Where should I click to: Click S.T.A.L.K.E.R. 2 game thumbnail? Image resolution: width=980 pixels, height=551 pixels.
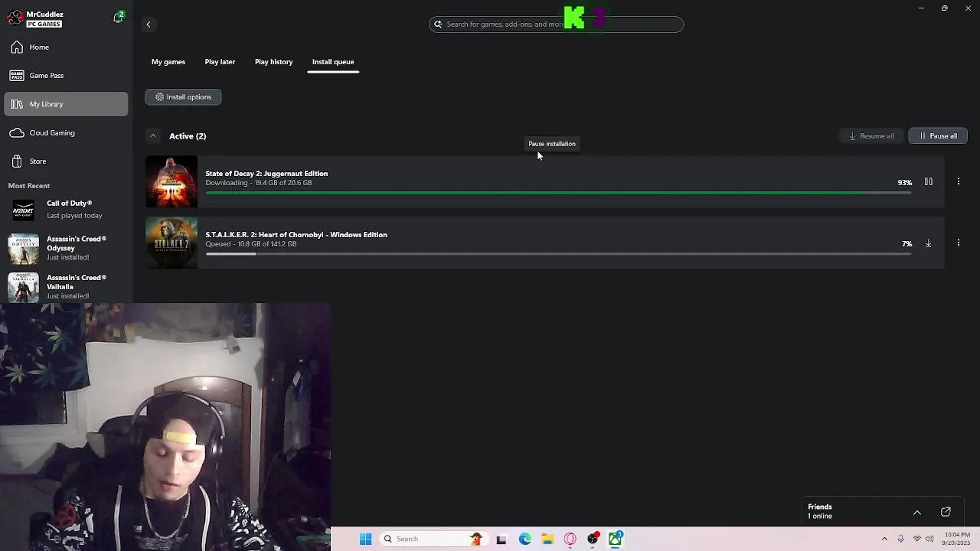click(171, 243)
